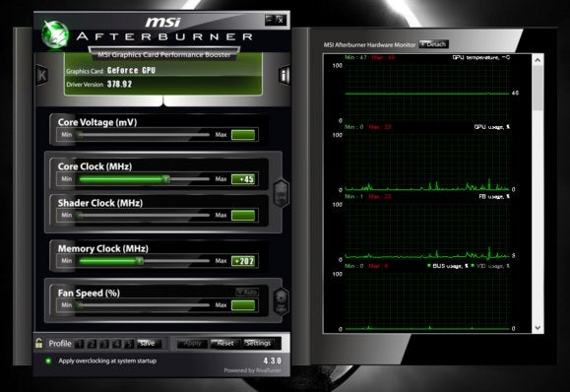
Task: Enable Auto fan speed
Action: [x=247, y=292]
